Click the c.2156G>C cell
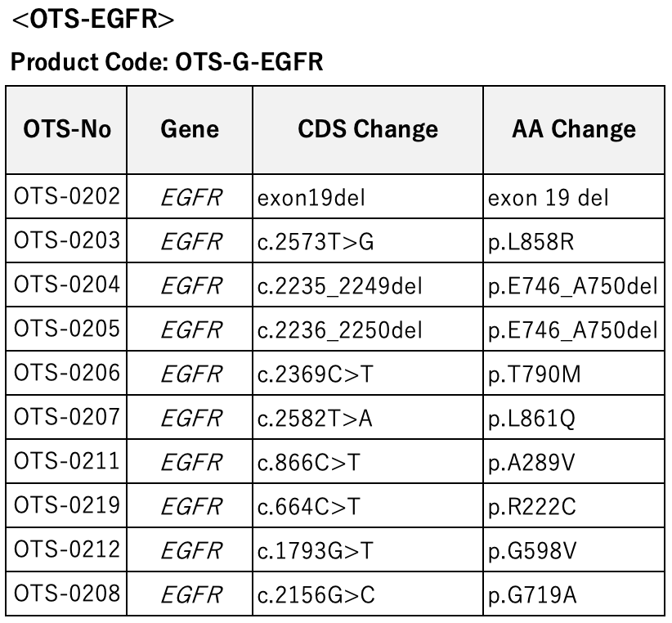Image resolution: width=672 pixels, height=623 pixels. click(368, 594)
